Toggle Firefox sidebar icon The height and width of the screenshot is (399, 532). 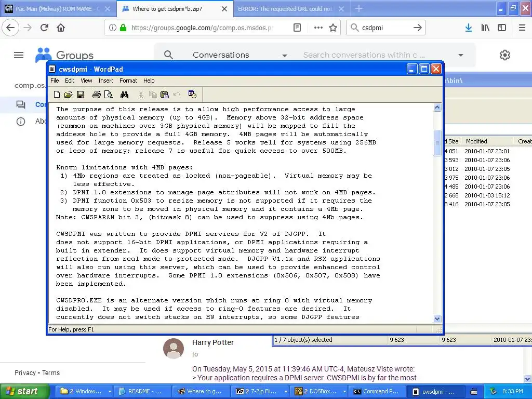502,28
